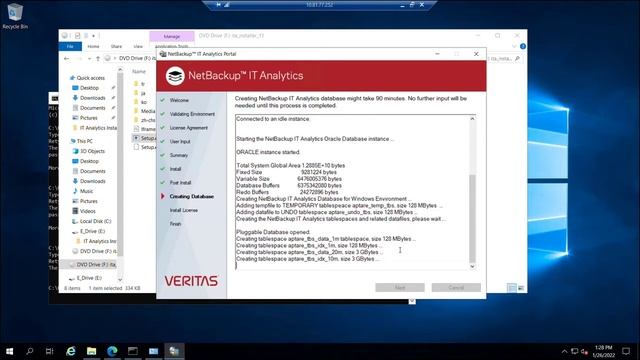Open the notification center icon
The image size is (640, 360).
626,351
